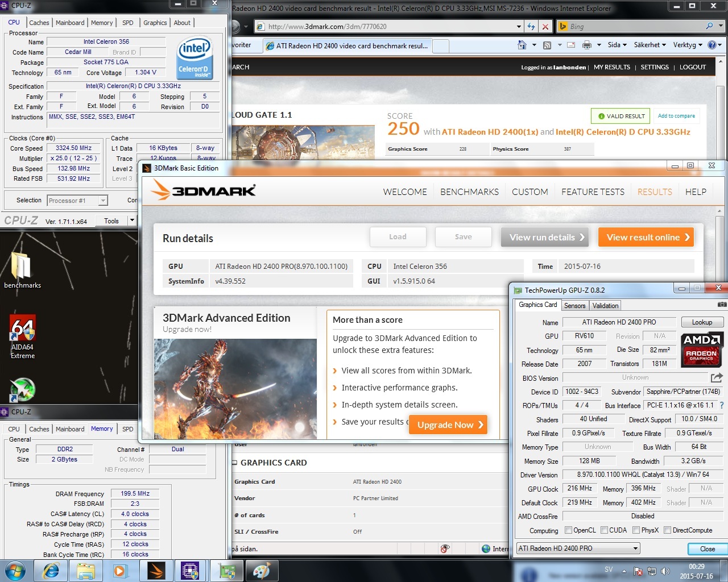Click the red stop X beside address bar

[x=545, y=26]
